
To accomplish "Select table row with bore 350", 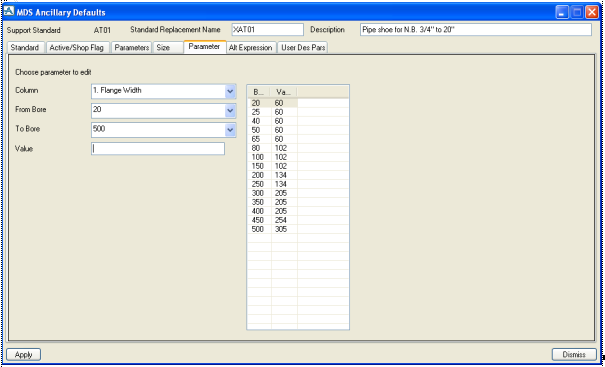I will pos(298,202).
